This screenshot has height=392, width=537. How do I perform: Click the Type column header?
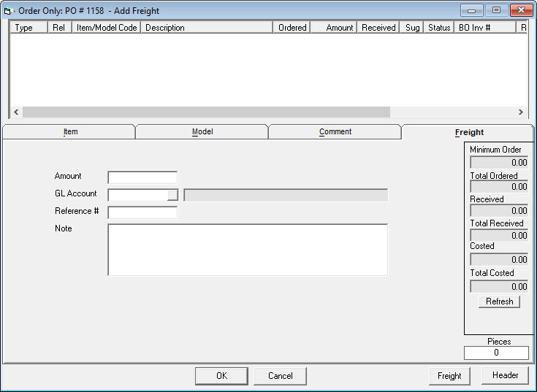[28, 27]
